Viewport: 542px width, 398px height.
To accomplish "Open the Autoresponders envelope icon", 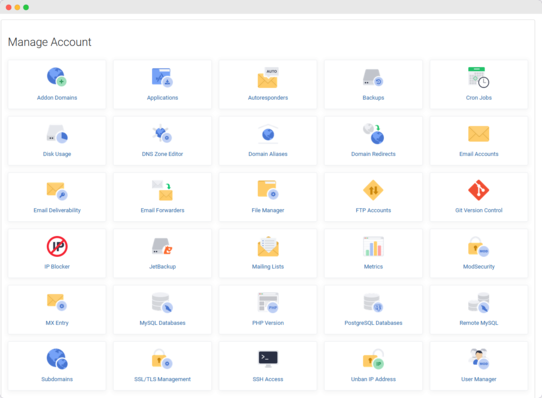I will point(268,77).
